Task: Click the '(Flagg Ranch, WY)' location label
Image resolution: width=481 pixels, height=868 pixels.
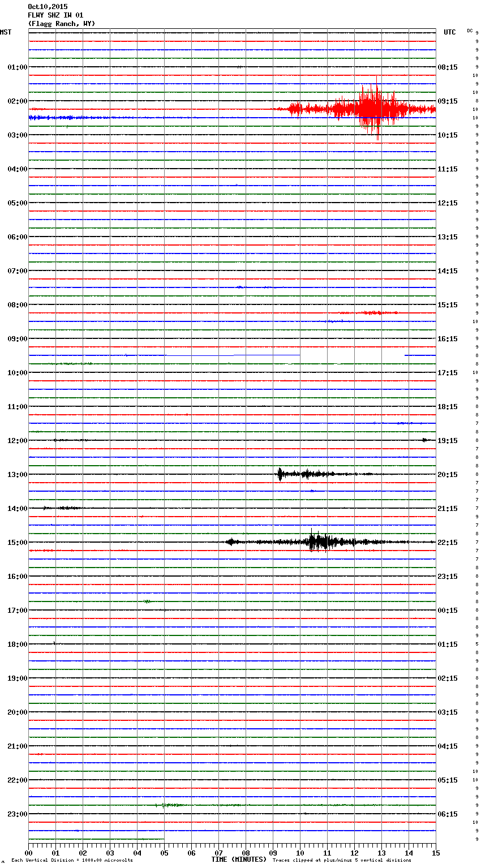Action: (x=62, y=24)
